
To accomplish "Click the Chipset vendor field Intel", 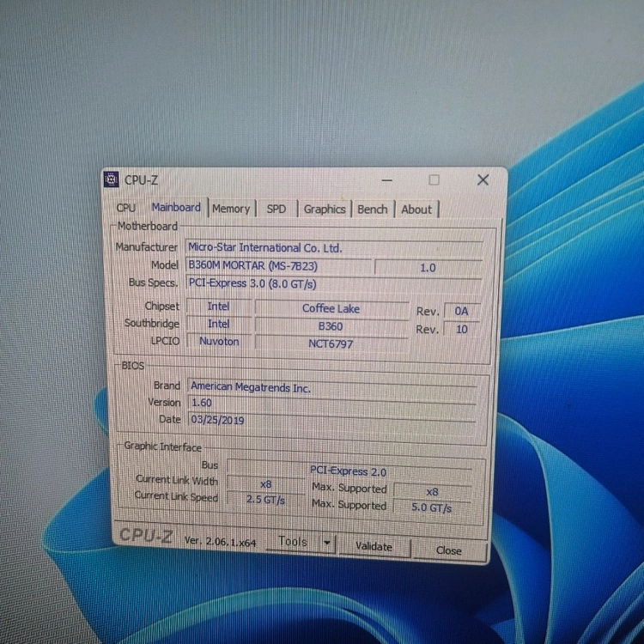I will (x=218, y=307).
